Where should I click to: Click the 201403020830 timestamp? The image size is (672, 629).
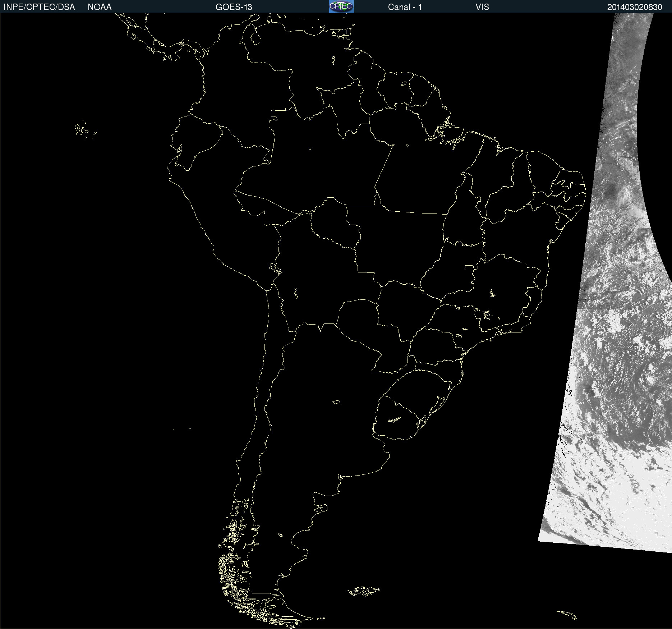tap(634, 7)
